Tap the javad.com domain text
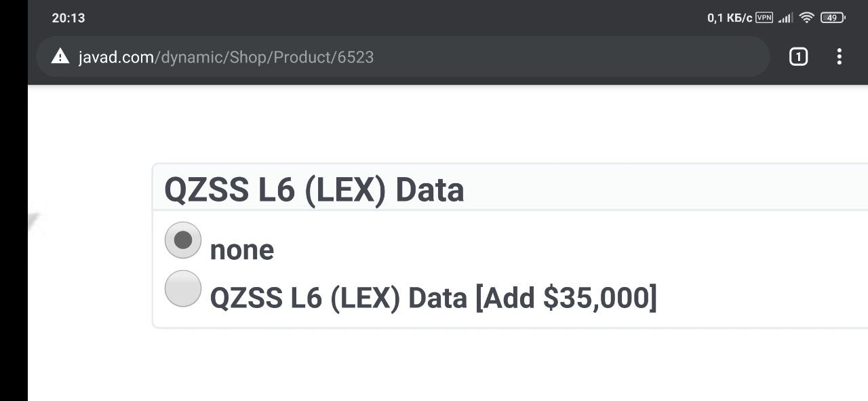This screenshot has height=401, width=868. click(116, 57)
